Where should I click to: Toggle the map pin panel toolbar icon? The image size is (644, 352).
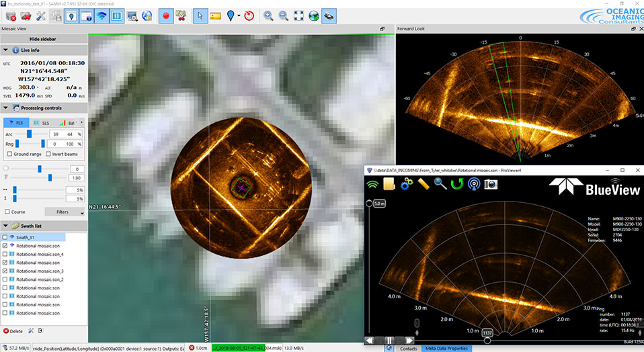click(71, 16)
